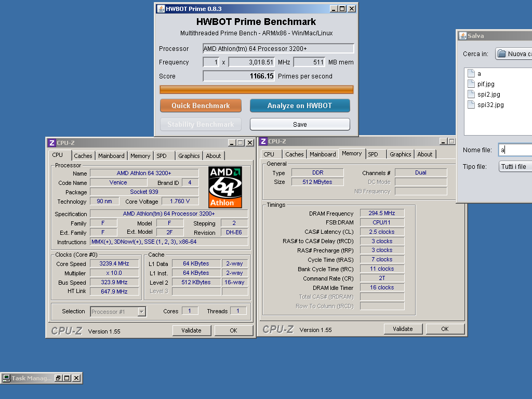
Task: Switch to Memory tab in left CPU-Z
Action: pos(140,156)
